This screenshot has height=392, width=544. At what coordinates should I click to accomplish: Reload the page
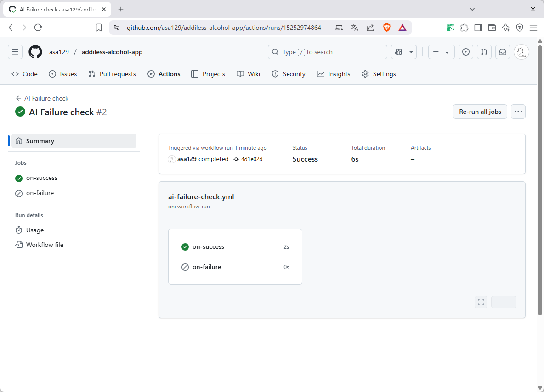[x=38, y=28]
